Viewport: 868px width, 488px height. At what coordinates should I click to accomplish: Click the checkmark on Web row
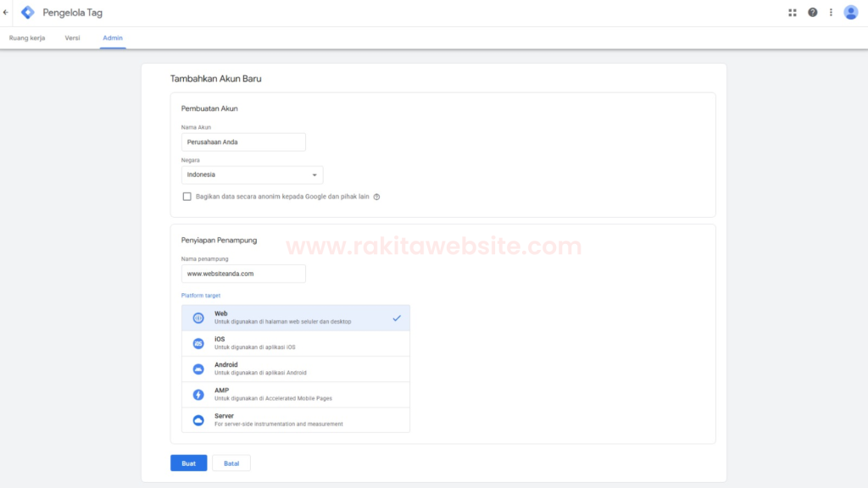(x=397, y=319)
